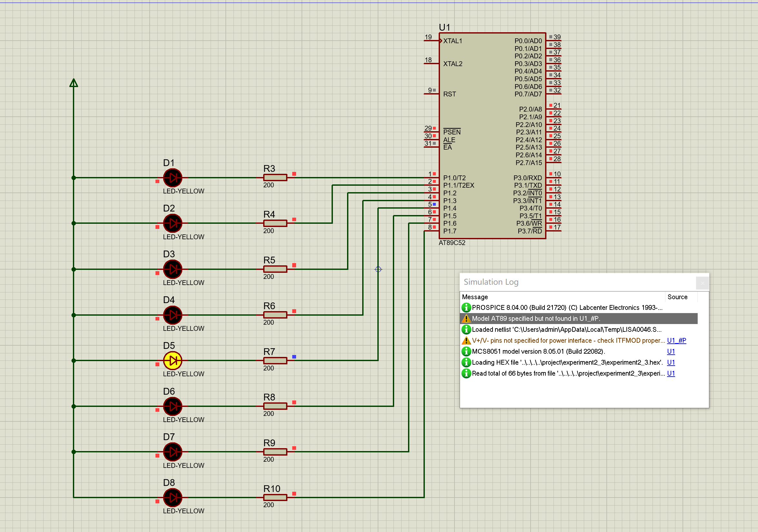Viewport: 758px width, 532px height.
Task: Select the PROSPICE 8.04.00 log message
Action: coord(567,308)
